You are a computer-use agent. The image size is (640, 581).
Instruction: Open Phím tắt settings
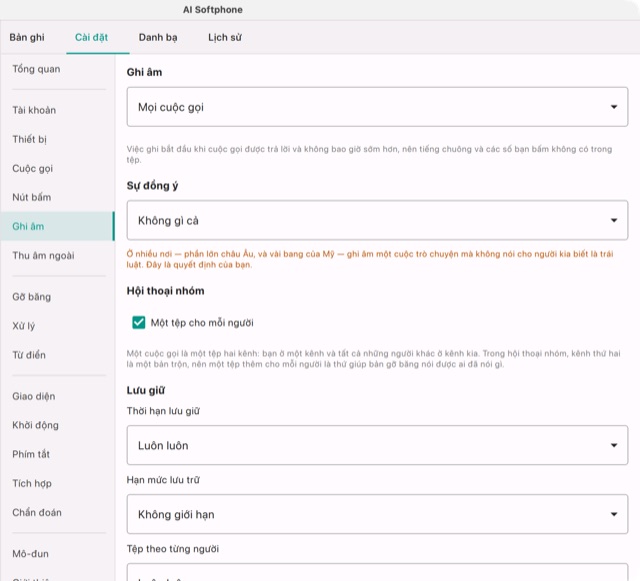click(x=58, y=454)
